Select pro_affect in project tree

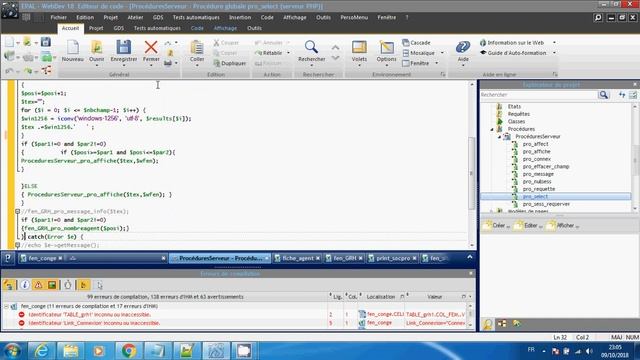click(x=535, y=144)
